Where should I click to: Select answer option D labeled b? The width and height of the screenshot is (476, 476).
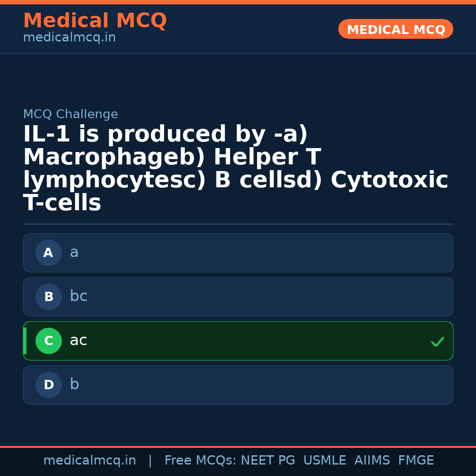238,385
